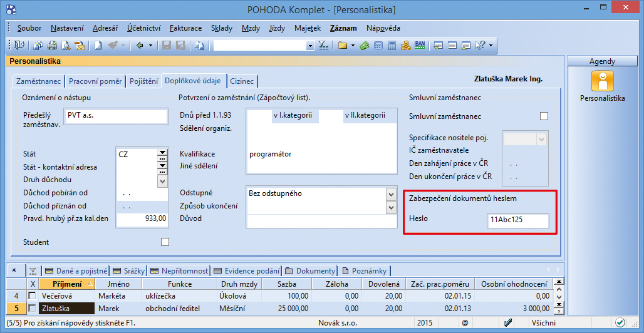
Task: Click the first panel layout icon after IBAN
Action: (439, 46)
